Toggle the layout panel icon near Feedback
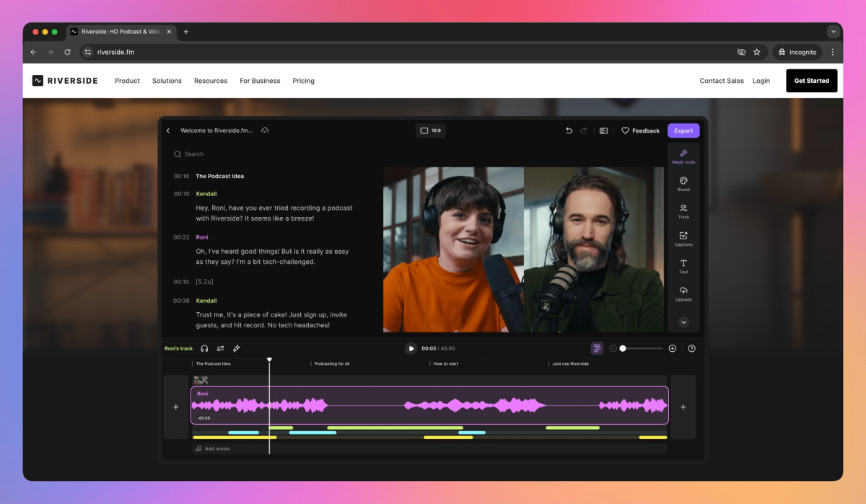 point(603,131)
